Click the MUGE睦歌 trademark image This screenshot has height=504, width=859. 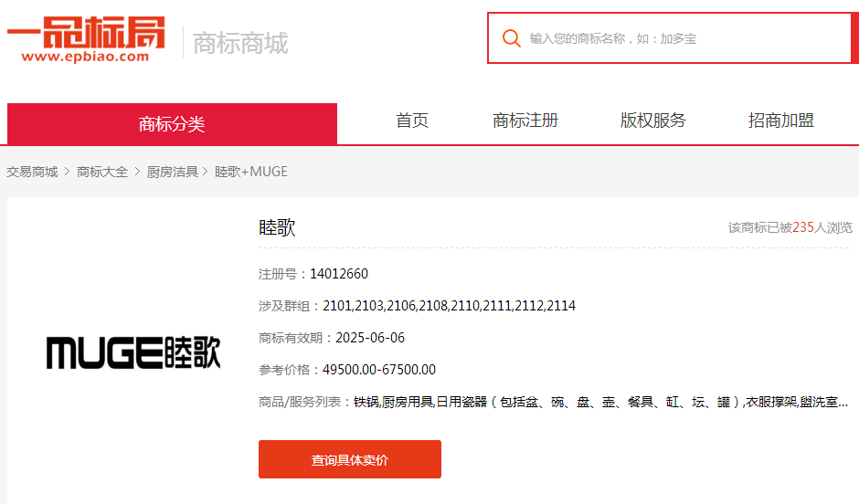tap(133, 352)
